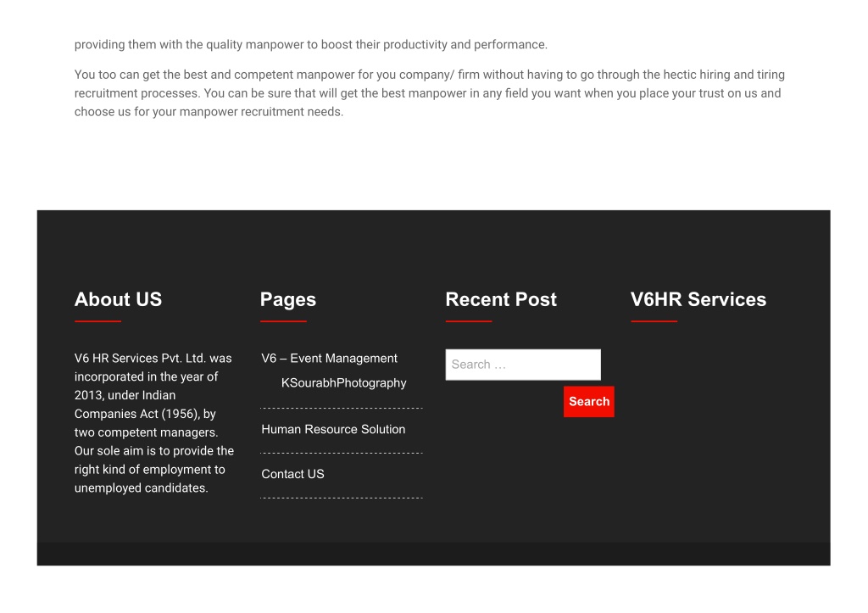Viewport: 868px width, 613px height.
Task: Select the Pages footer heading
Action: tap(288, 299)
